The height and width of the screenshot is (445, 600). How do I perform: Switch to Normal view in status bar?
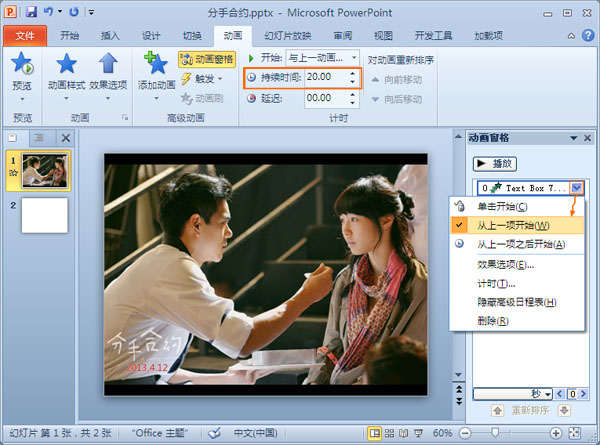click(374, 433)
